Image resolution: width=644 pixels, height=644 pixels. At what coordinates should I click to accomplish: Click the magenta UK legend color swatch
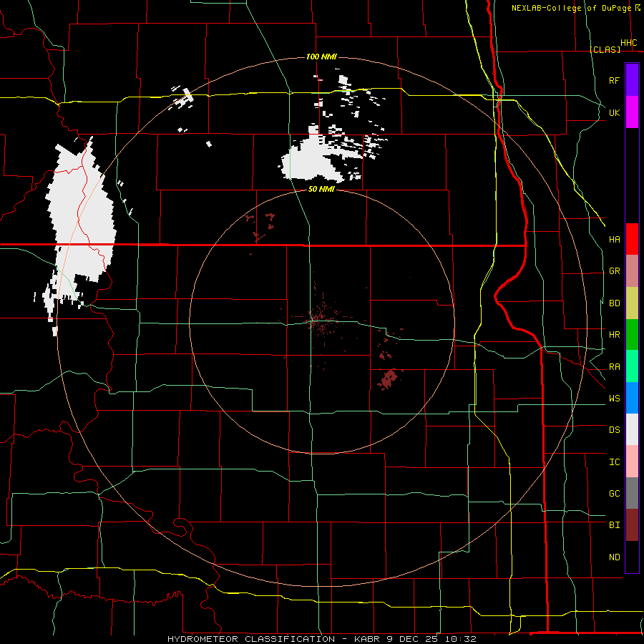point(632,112)
